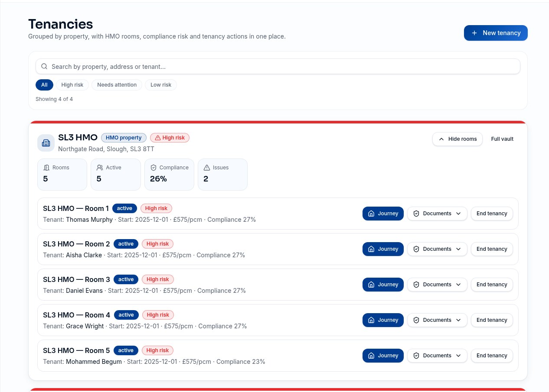Screen dimensions: 549x392
Task: End tenancy for Room 2
Action: (492, 249)
